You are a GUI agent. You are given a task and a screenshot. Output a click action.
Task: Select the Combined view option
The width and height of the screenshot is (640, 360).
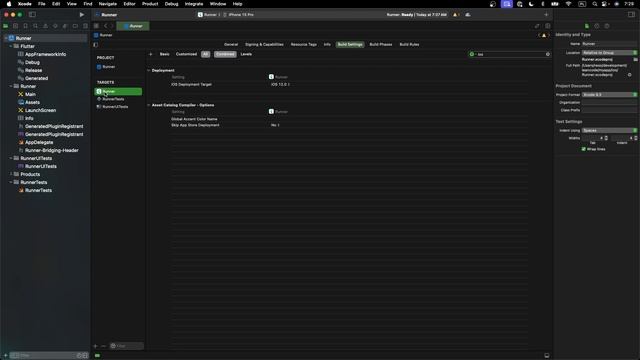(225, 54)
